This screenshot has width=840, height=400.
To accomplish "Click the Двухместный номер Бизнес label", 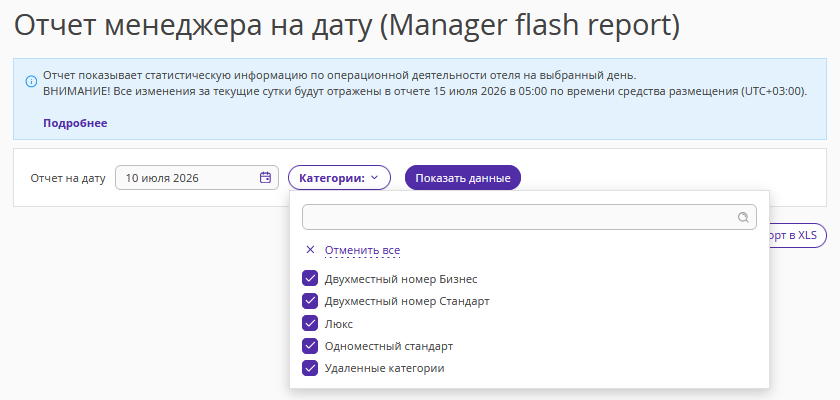I will 401,279.
